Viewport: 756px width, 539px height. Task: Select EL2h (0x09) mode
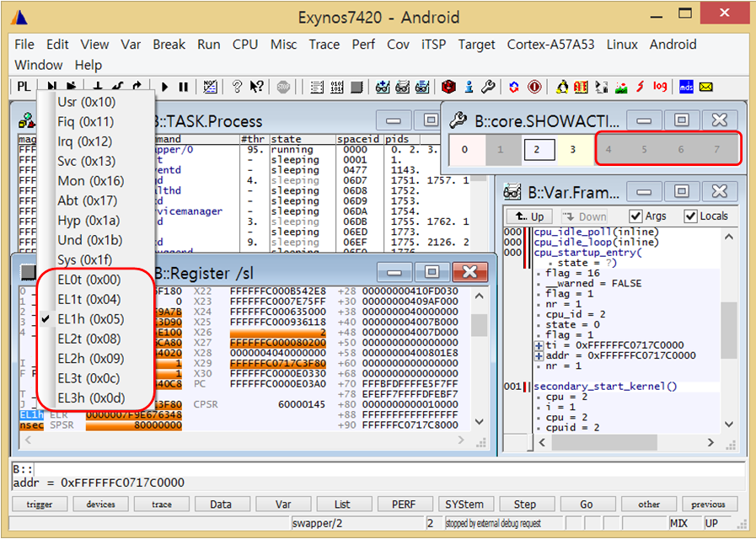coord(90,358)
